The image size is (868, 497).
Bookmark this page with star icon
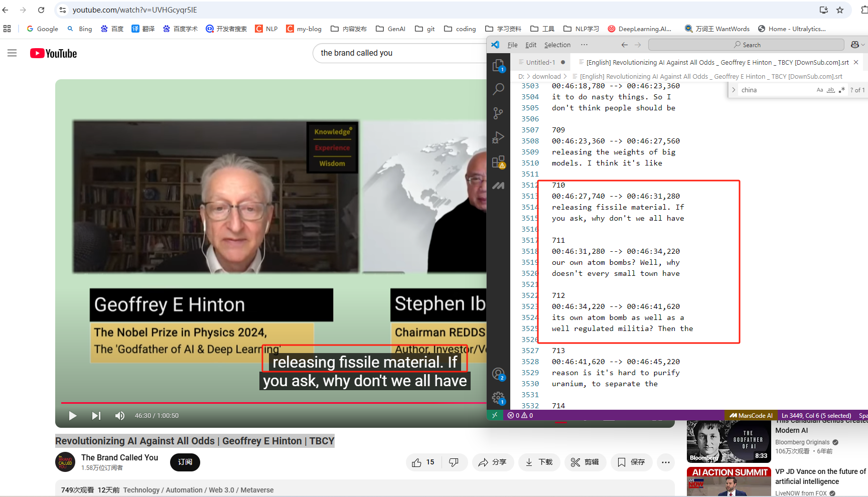[840, 10]
